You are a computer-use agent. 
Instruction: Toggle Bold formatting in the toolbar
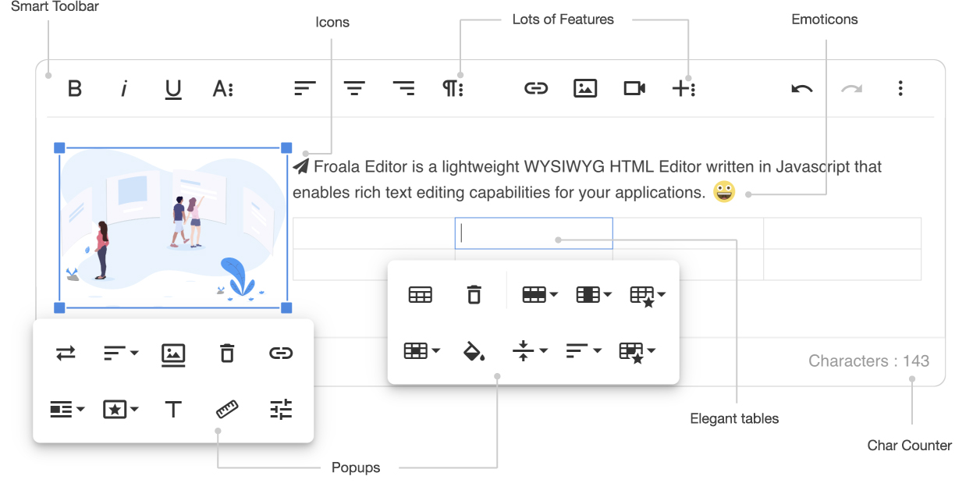tap(75, 88)
